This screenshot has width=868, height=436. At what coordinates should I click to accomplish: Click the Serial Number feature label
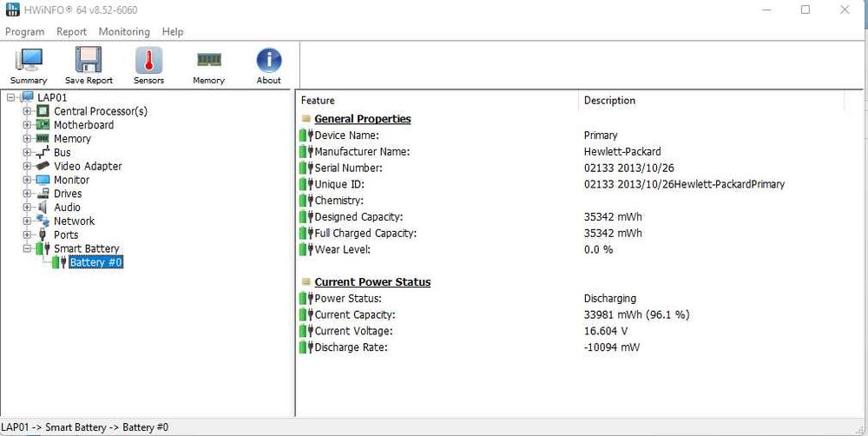click(349, 168)
